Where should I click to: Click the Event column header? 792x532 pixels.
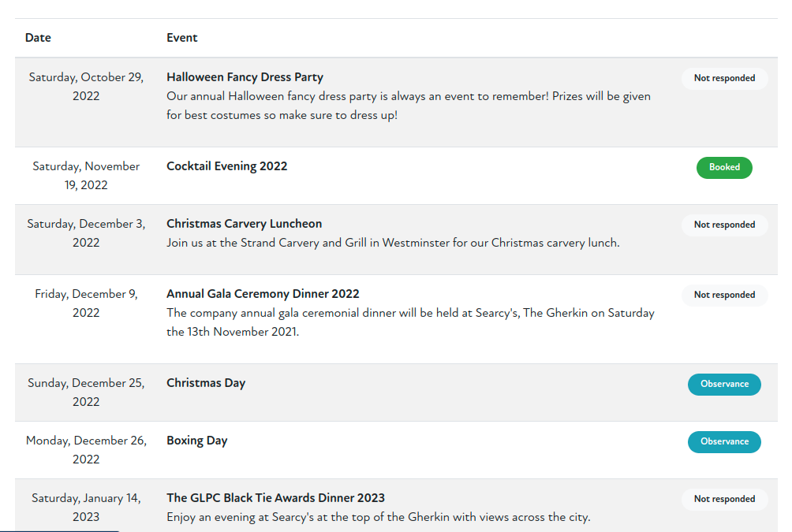pyautogui.click(x=182, y=38)
